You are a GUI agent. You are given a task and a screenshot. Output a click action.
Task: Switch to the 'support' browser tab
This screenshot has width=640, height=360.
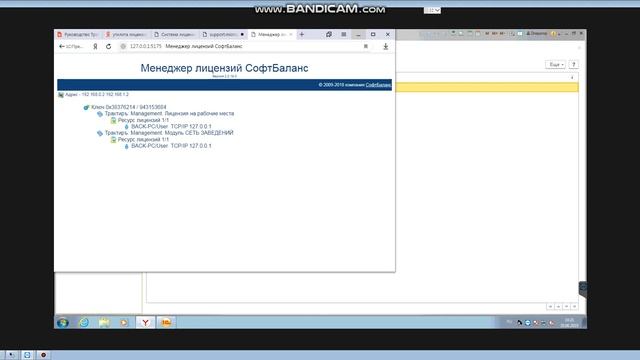223,35
